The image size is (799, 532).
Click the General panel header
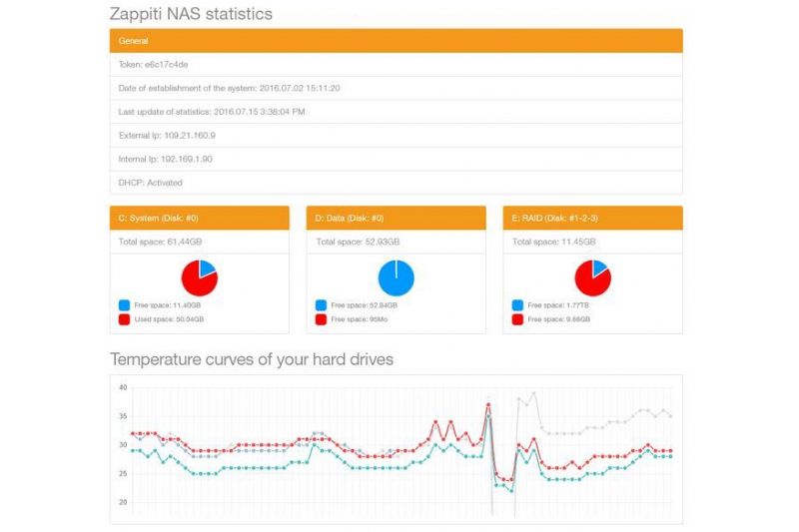tap(396, 41)
